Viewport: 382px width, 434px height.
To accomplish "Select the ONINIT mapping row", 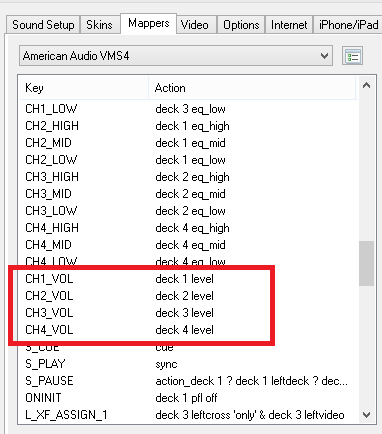I will (x=188, y=398).
